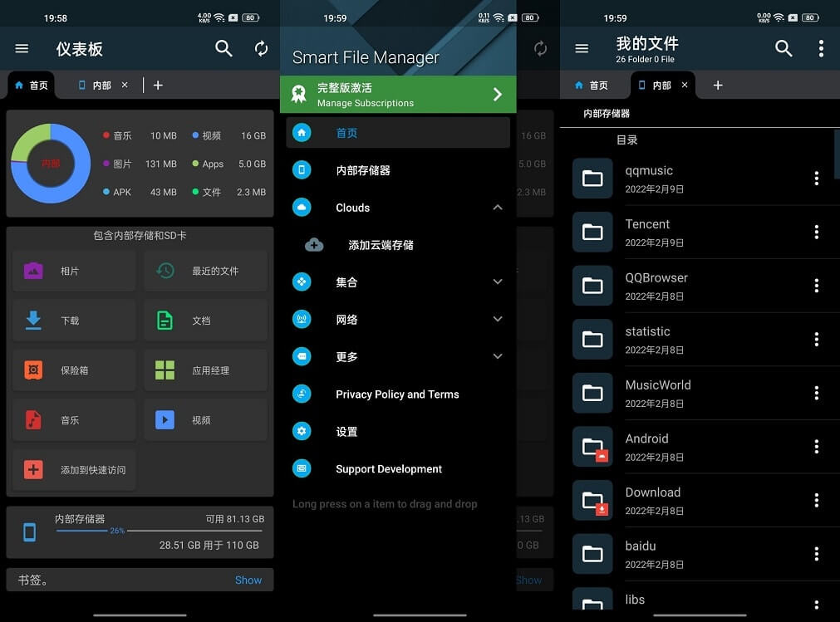Switch to 首页 tab on 我的文件 screen

[592, 85]
